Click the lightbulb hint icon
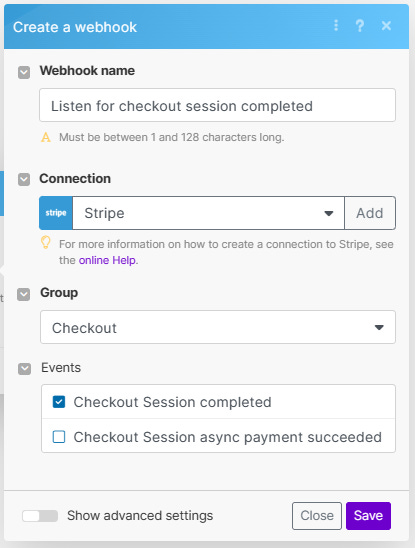 pos(45,242)
